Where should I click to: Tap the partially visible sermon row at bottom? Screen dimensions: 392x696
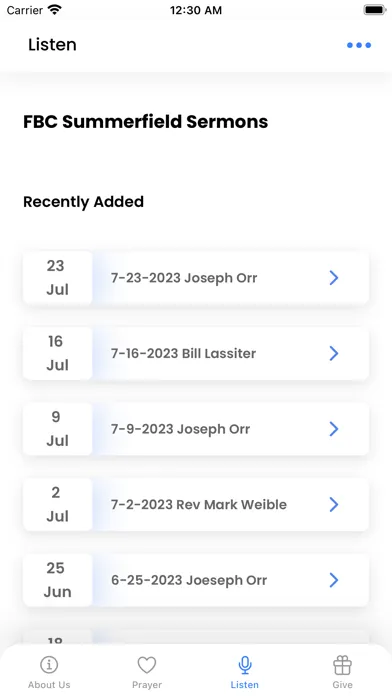click(196, 637)
